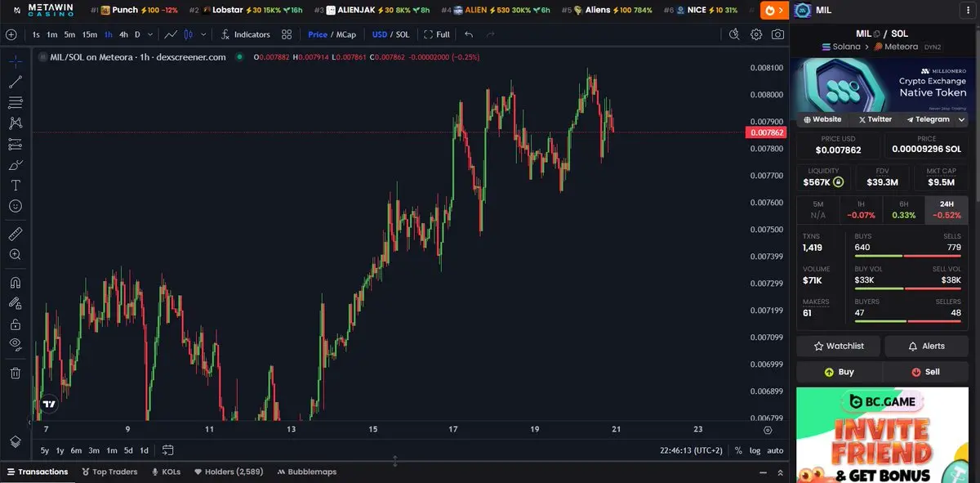This screenshot has width=980, height=483.
Task: Set the date range to 6m
Action: 76,450
